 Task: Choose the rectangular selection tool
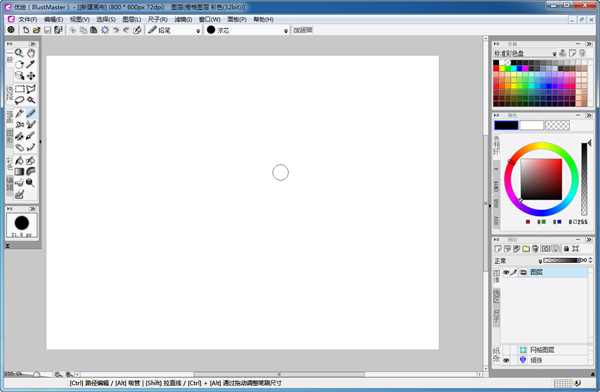[x=19, y=89]
